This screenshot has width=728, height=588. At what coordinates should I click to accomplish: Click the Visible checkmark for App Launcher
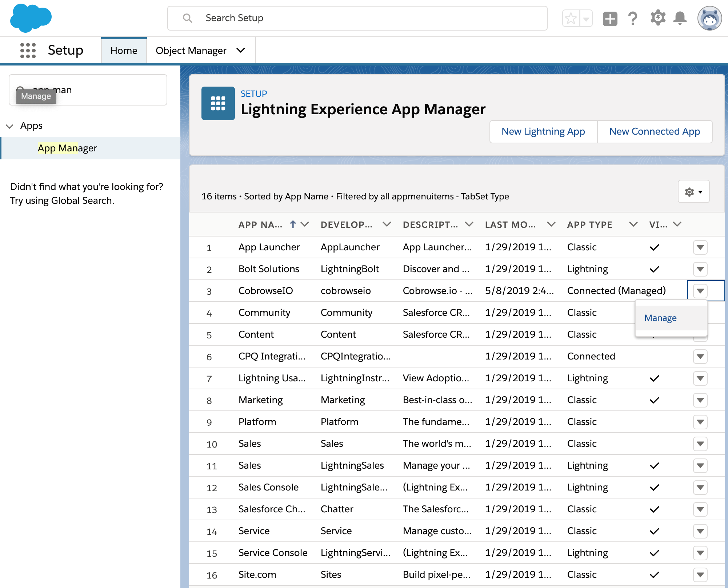(x=655, y=247)
